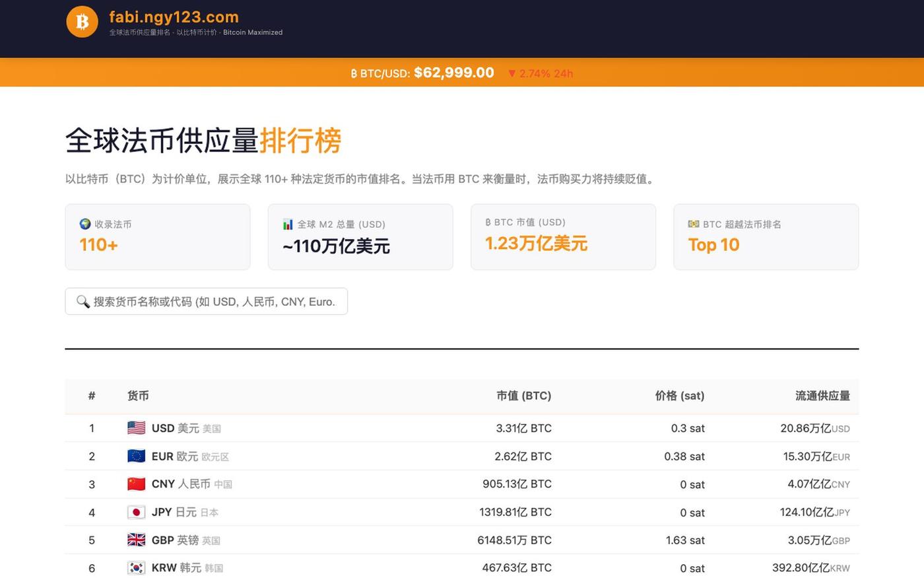The height and width of the screenshot is (578, 924).
Task: Click the 1319.81亿 BTC market cap cell
Action: click(x=515, y=512)
